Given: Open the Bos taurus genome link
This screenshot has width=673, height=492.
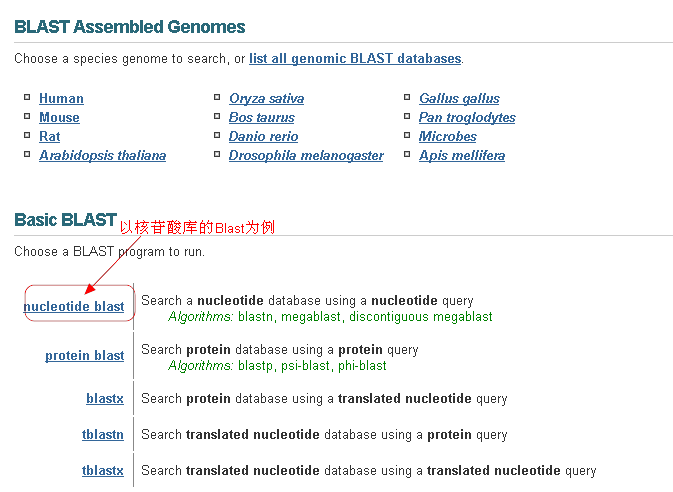Looking at the screenshot, I should pyautogui.click(x=261, y=118).
